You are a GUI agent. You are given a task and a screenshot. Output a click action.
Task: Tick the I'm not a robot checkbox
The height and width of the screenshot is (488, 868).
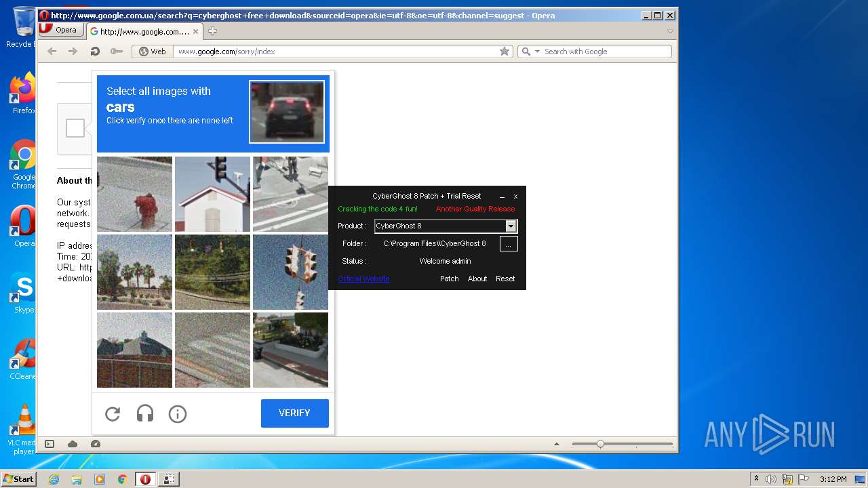75,128
